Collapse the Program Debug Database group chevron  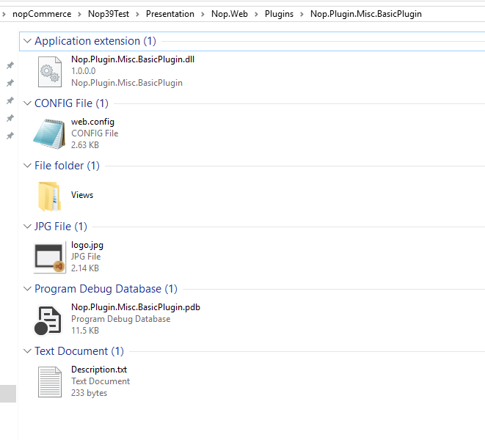pyautogui.click(x=28, y=289)
